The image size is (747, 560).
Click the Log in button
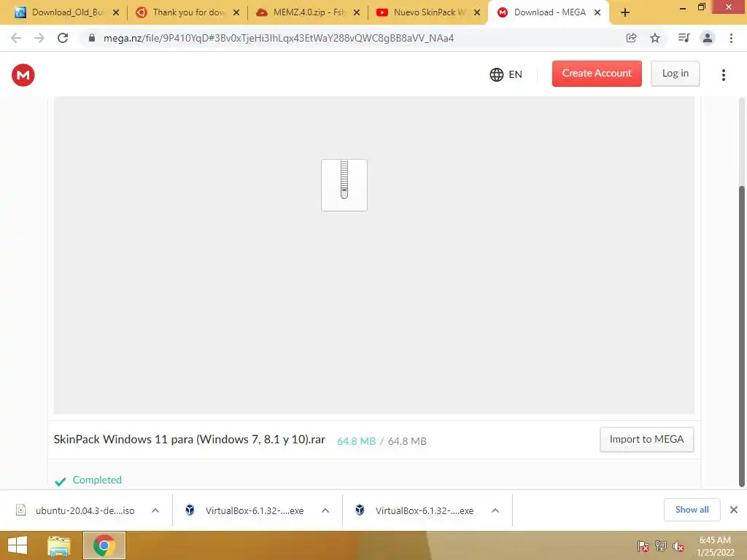pos(675,74)
